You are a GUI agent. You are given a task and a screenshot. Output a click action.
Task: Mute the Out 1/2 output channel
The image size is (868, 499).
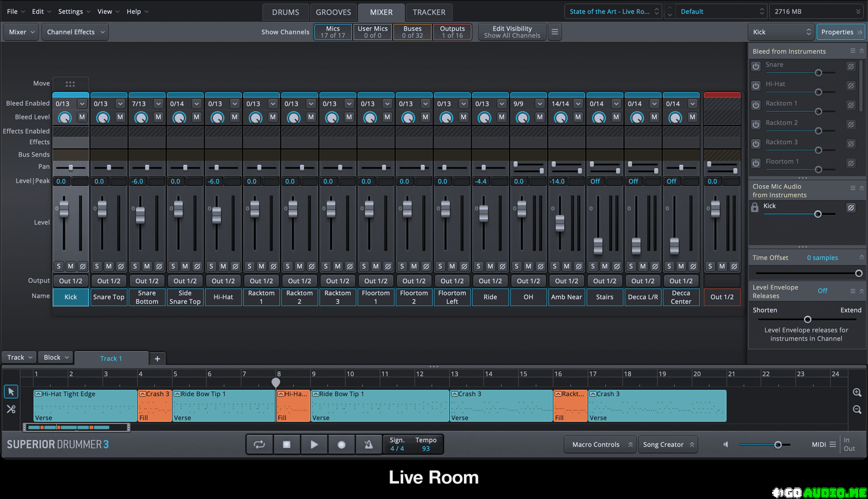(x=722, y=266)
